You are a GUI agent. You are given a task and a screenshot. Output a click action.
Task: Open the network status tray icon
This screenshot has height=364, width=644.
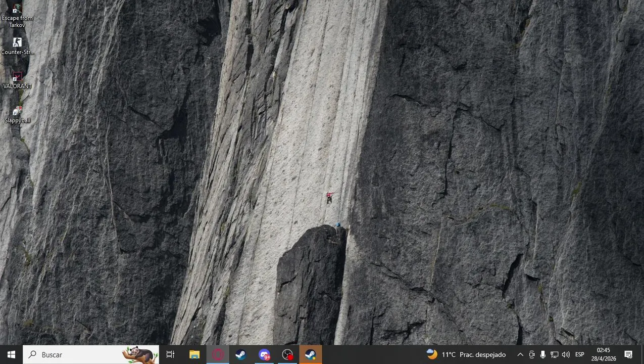pyautogui.click(x=555, y=354)
